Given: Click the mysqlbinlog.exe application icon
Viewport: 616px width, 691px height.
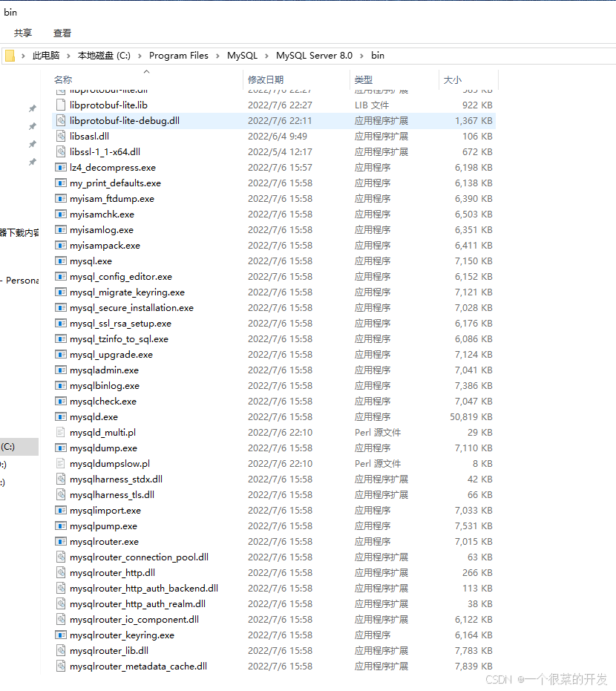Looking at the screenshot, I should click(x=61, y=386).
